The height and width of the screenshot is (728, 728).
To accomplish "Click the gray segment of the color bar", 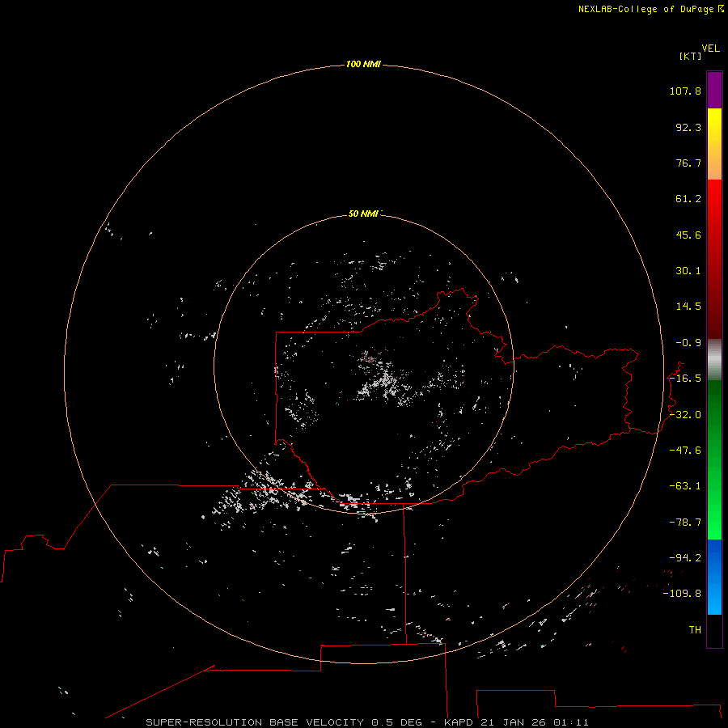I will pos(714,360).
